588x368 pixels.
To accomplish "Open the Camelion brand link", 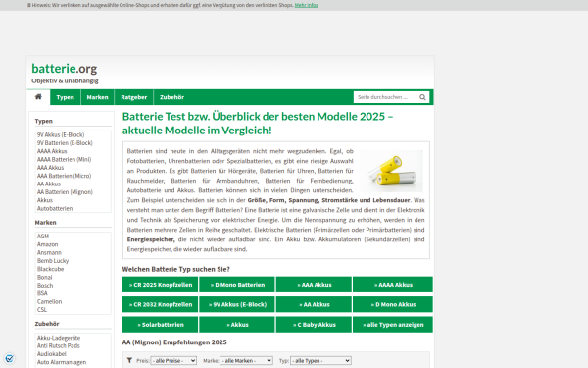I will [x=50, y=302].
